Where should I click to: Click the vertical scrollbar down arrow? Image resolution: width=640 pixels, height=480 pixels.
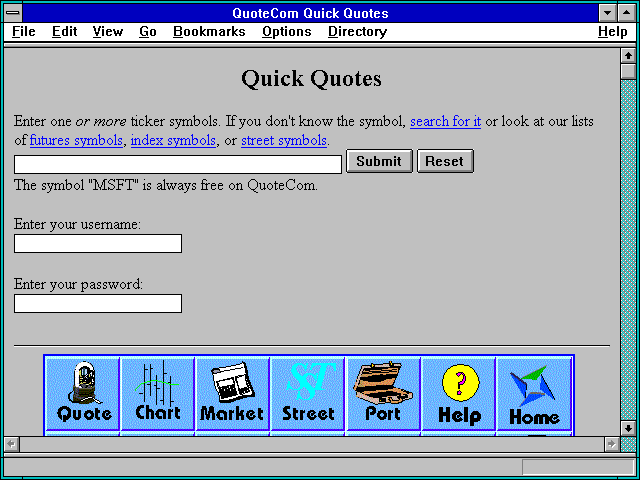tap(628, 428)
